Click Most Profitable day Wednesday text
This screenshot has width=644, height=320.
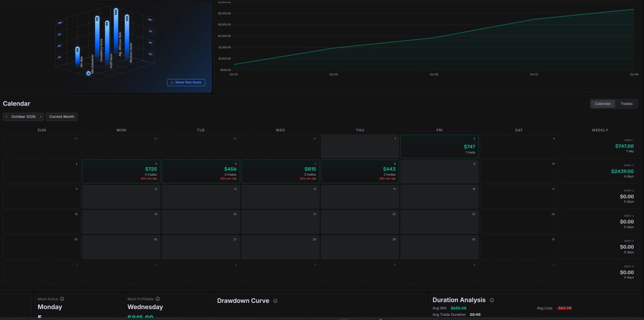pos(145,307)
